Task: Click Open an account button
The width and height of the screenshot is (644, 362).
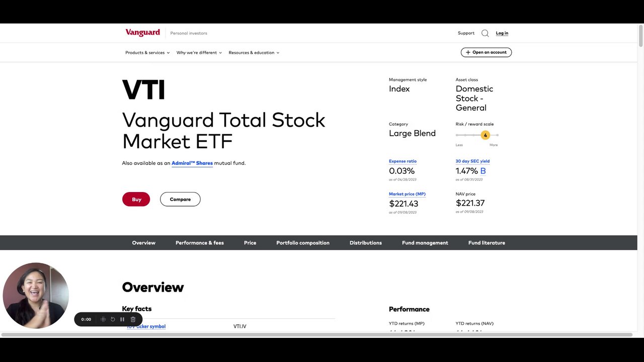Action: [x=486, y=52]
